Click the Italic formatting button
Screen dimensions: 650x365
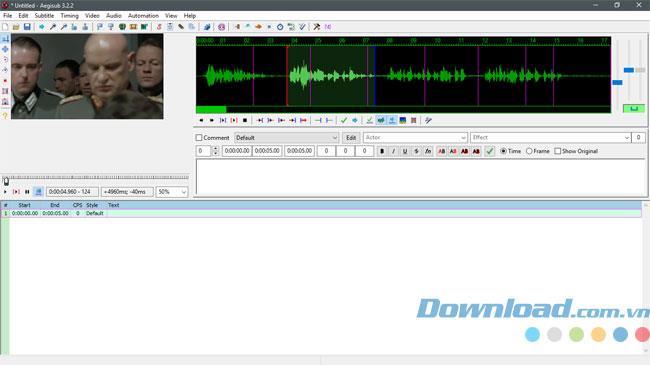tap(393, 151)
